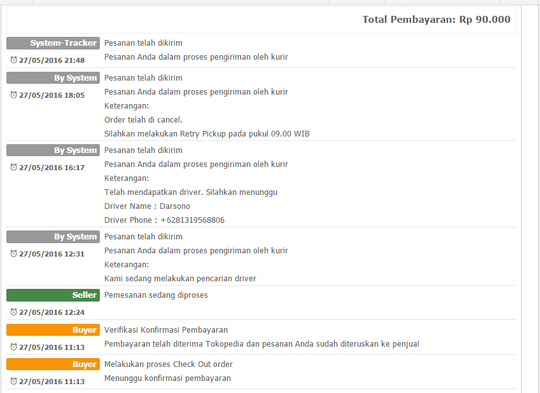Click 'Pemesanan sedang diproses' text
The width and height of the screenshot is (540, 393).
click(156, 295)
